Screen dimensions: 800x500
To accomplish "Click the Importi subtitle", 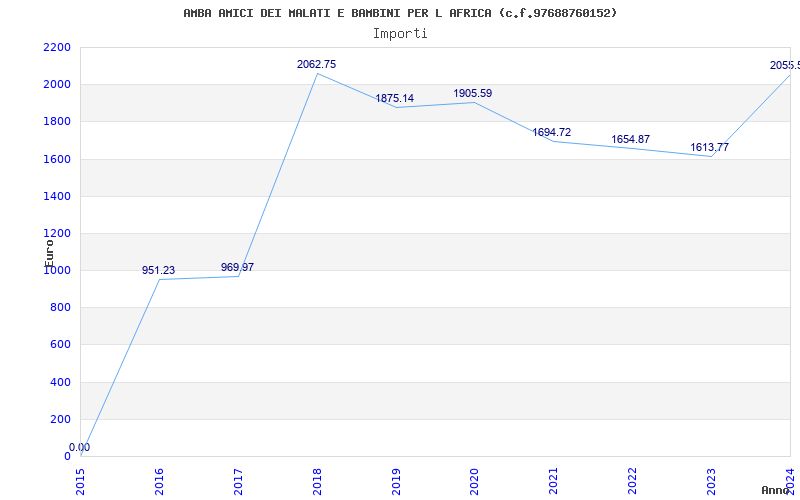I will [400, 34].
